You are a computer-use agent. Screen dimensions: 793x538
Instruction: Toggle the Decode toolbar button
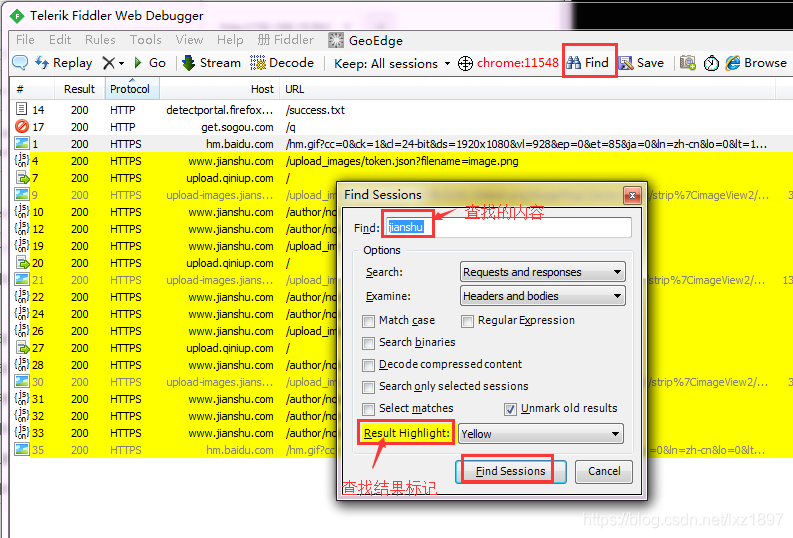282,63
